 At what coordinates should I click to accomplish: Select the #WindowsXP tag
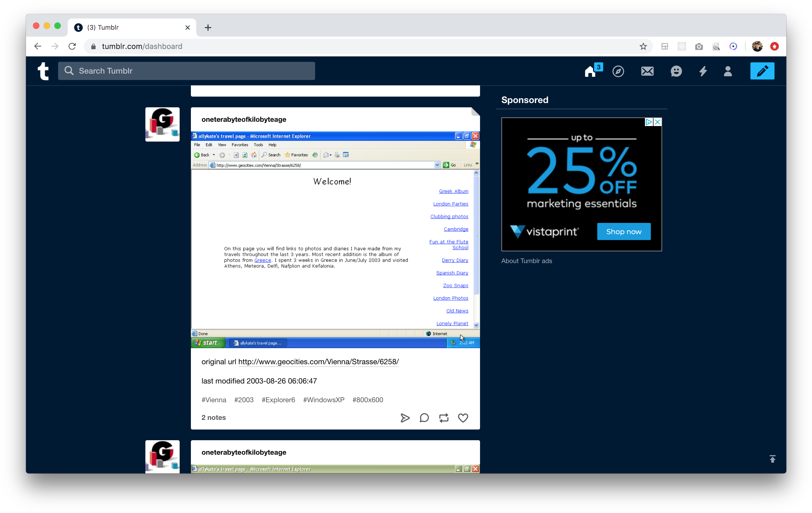coord(323,400)
